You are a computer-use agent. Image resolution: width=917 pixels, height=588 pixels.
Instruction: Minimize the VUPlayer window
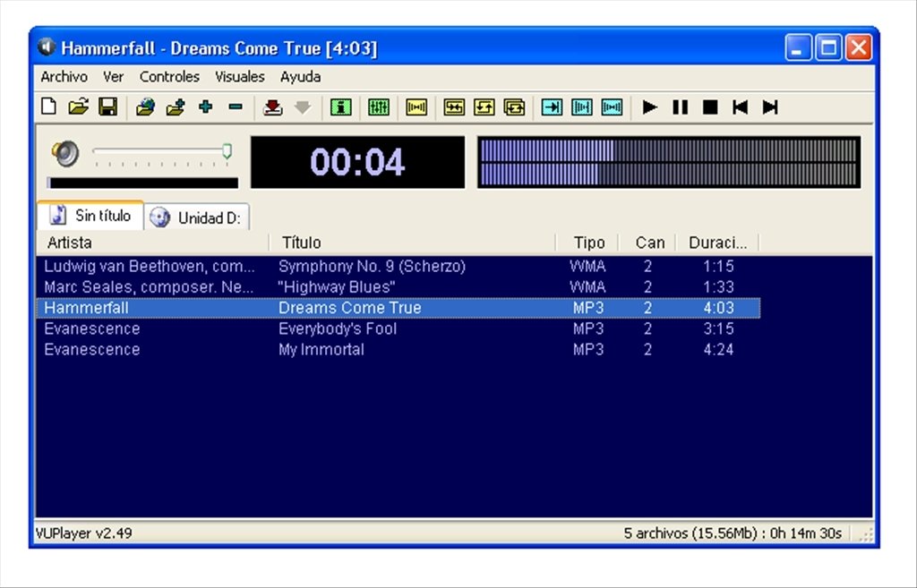[798, 48]
